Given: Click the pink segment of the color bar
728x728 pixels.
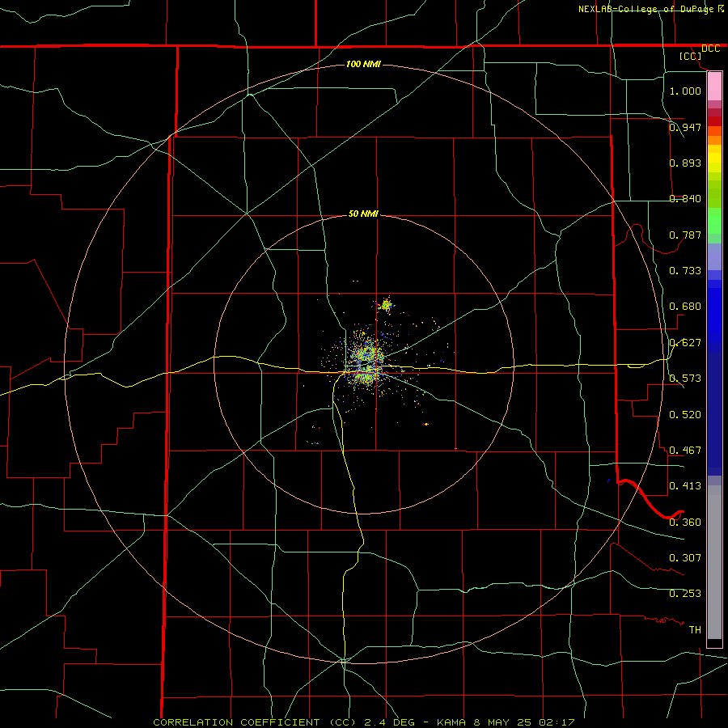Looking at the screenshot, I should [714, 87].
